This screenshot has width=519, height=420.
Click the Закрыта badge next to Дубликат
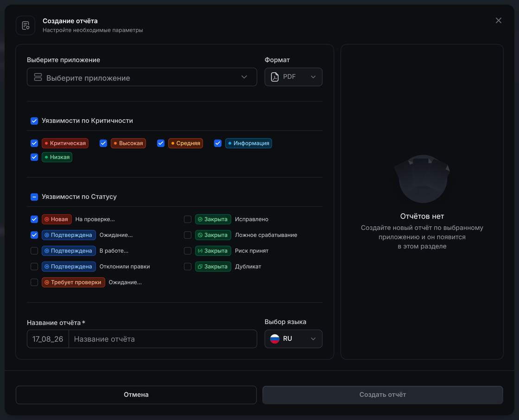(x=213, y=267)
